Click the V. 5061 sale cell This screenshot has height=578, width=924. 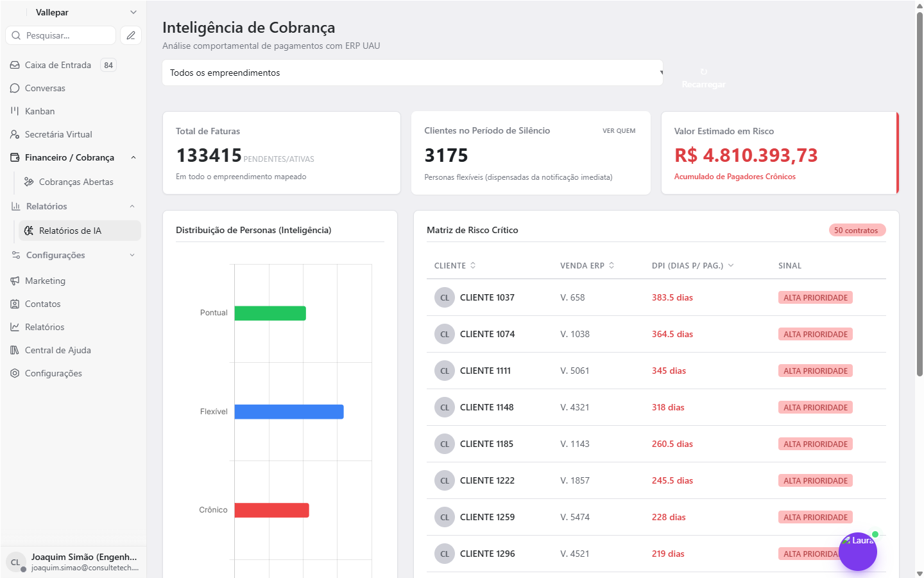point(575,371)
